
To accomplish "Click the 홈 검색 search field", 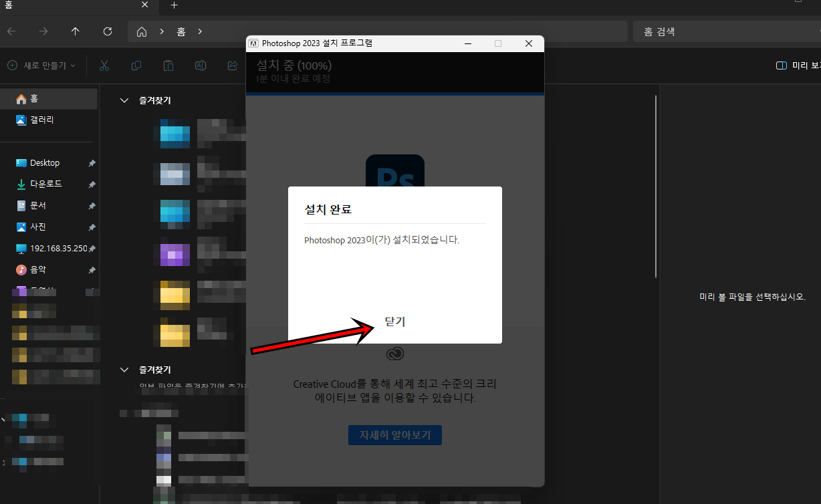I will coord(726,31).
